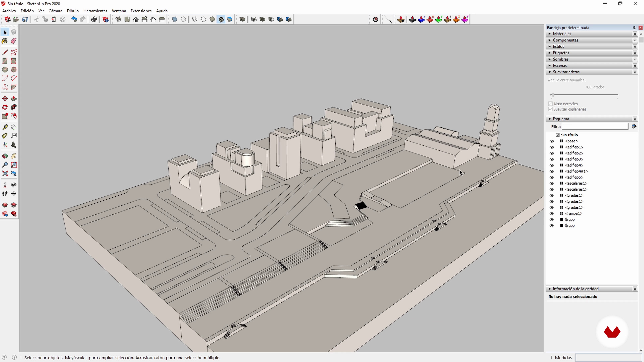Screen dimensions: 644x362
Task: Enable X-ray face style icon
Action: point(175,19)
